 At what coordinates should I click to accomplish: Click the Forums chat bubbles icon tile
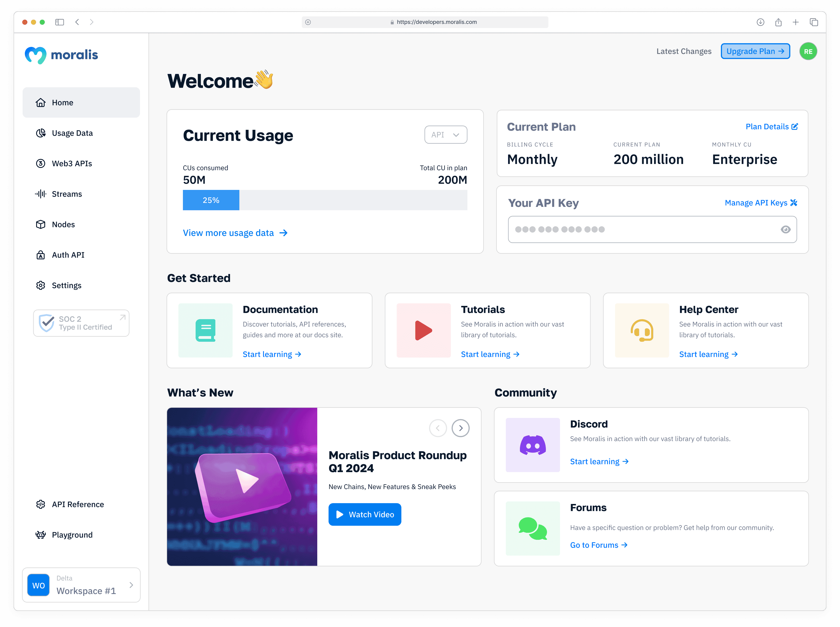(533, 528)
